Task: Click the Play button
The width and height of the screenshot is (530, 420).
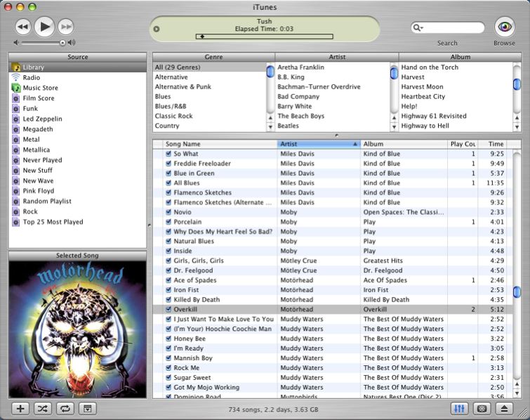Action: pos(44,27)
